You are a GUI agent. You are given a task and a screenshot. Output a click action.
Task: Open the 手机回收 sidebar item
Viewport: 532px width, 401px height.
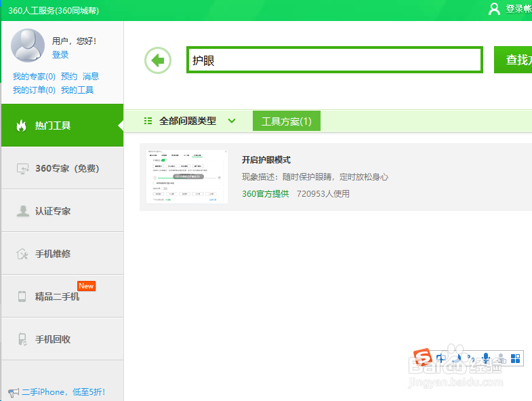tap(62, 339)
